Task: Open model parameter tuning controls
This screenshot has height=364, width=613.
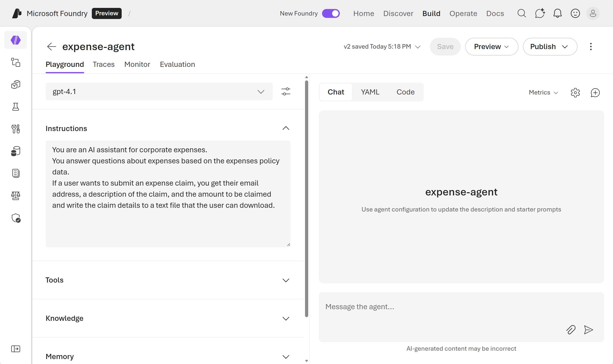Action: 286,91
